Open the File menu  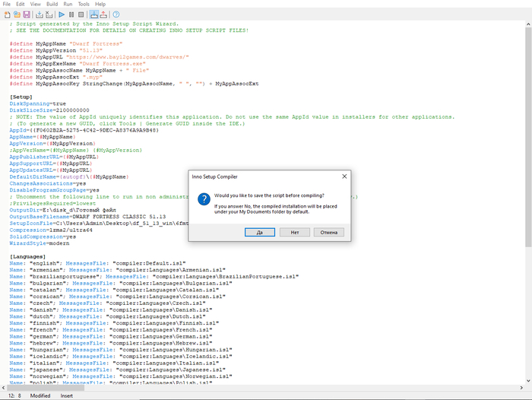[7, 4]
